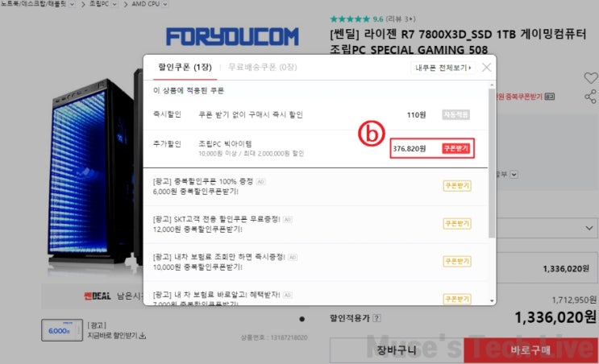Open the share icon on product page
This screenshot has height=364, width=599.
[590, 97]
